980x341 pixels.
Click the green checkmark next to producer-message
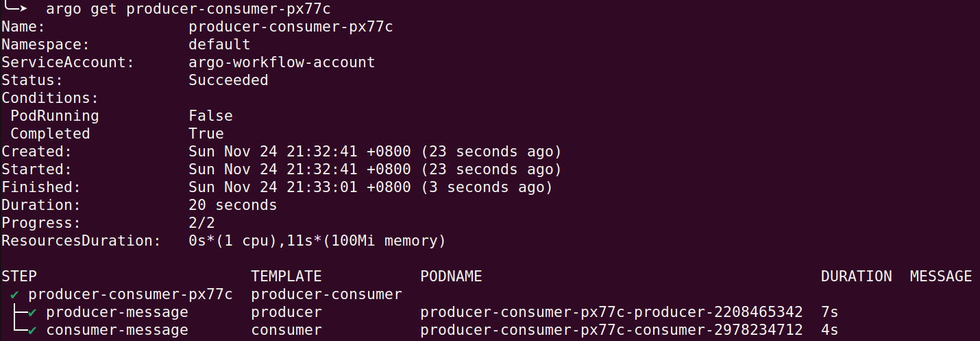tap(32, 313)
